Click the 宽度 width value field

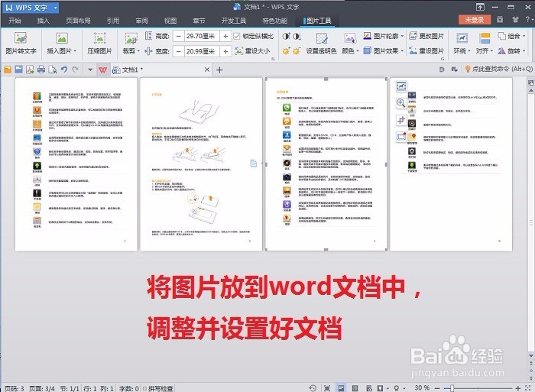(202, 51)
